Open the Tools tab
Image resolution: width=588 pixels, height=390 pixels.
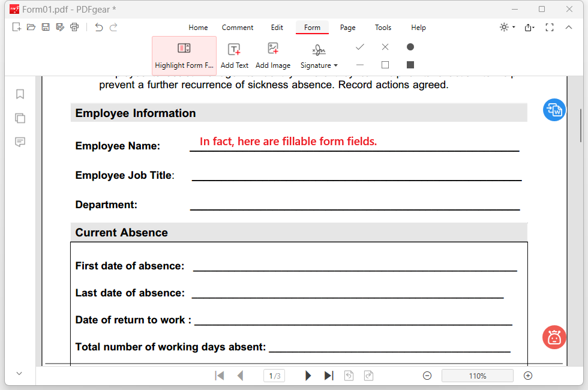[x=383, y=28]
